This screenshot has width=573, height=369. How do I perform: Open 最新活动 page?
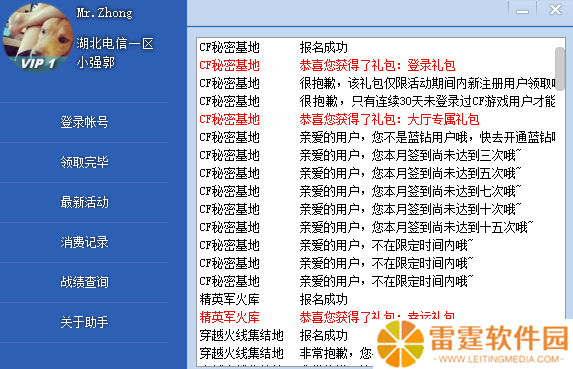tap(84, 202)
